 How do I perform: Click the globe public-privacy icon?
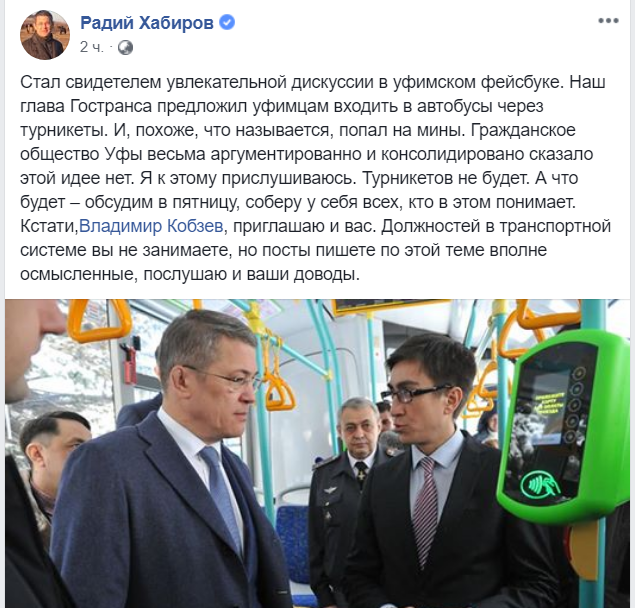pyautogui.click(x=125, y=47)
